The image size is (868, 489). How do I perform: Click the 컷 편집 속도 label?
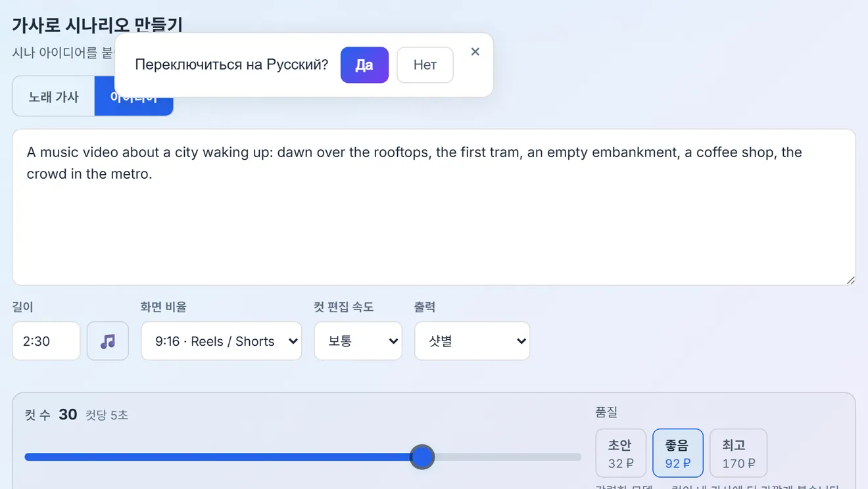[x=344, y=307]
